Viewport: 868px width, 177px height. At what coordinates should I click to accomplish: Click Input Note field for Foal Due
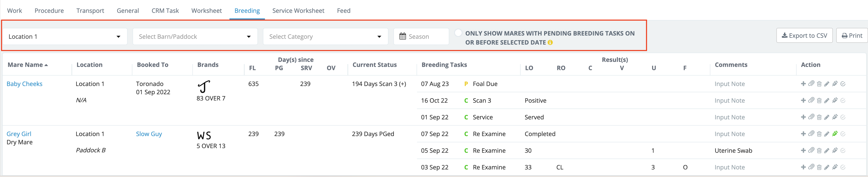(730, 84)
